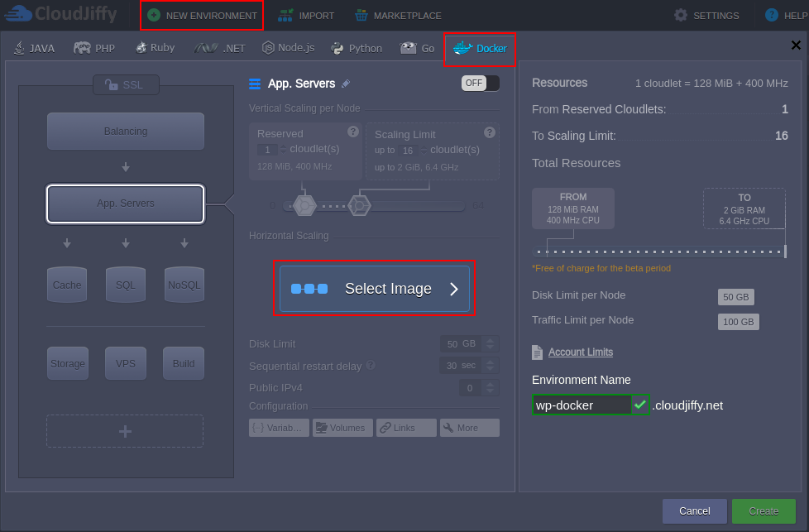Viewport: 809px width, 532px height.
Task: Show help for Sequential restart delay
Action: [x=371, y=365]
